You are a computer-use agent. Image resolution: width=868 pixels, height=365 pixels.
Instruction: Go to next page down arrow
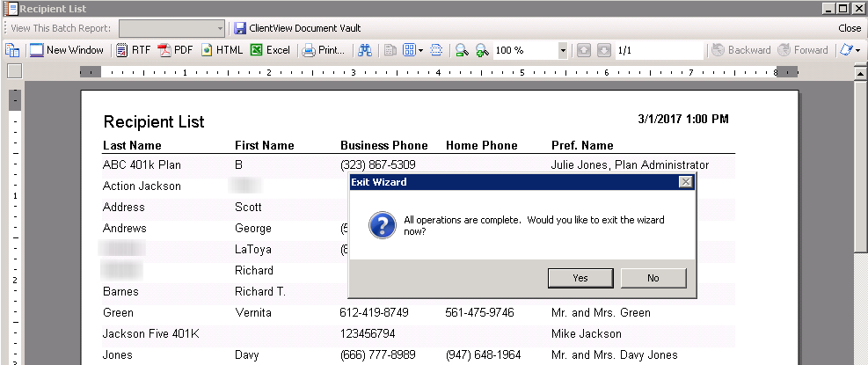[x=604, y=50]
